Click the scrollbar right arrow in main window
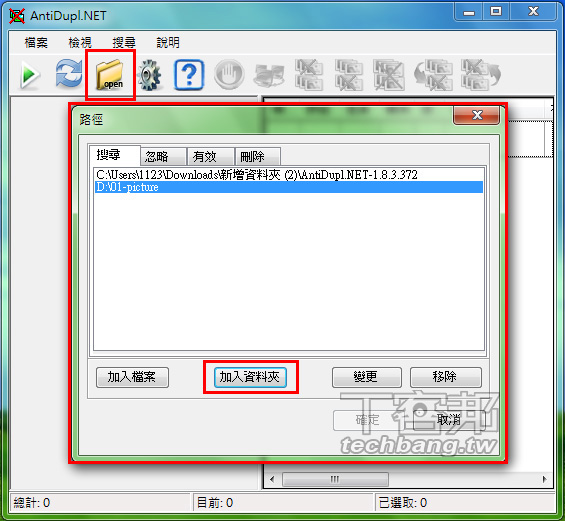Screen dimensions: 565x521 click(x=544, y=479)
